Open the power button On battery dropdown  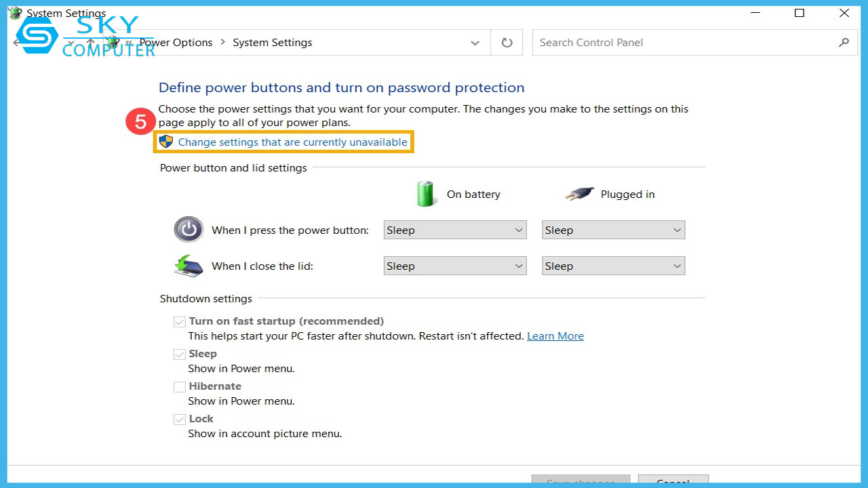455,230
